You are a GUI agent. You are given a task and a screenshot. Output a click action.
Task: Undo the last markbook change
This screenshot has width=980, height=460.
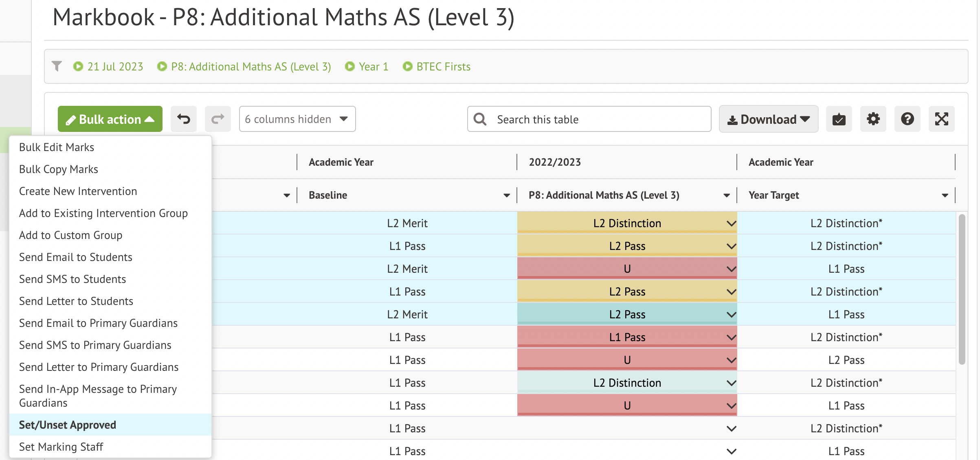[184, 119]
